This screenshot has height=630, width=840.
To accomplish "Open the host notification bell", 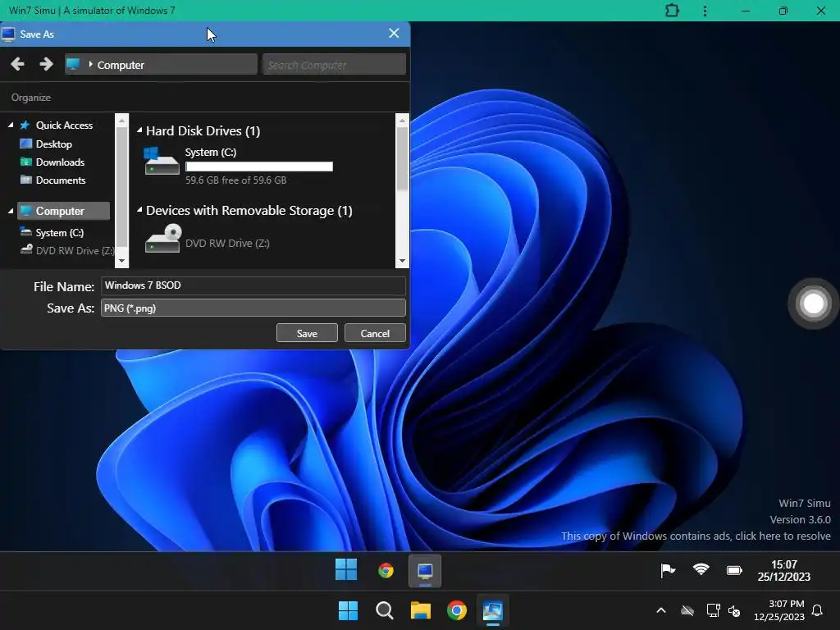I will click(818, 610).
